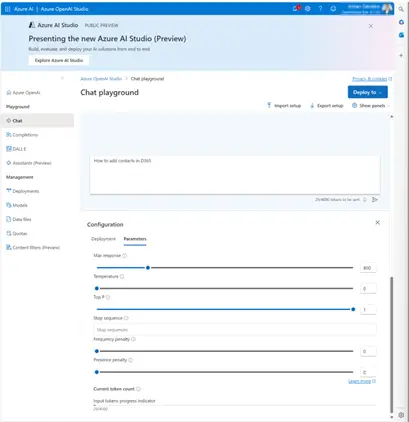409x422 pixels.
Task: Click the feedback smiley icon
Action: 333,9
